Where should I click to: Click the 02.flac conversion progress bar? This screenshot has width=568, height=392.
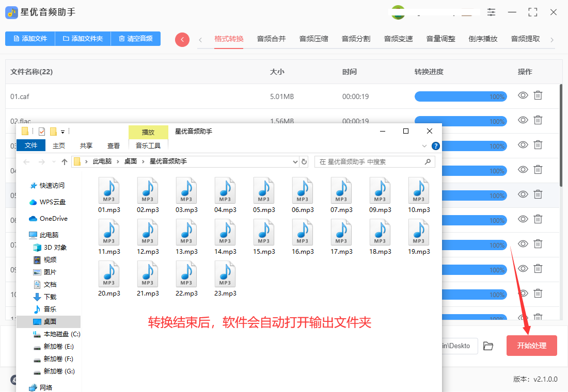click(461, 121)
